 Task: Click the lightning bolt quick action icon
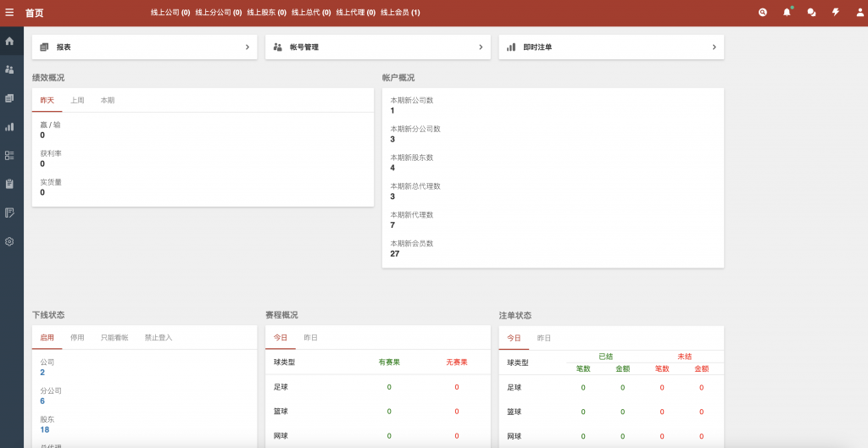(835, 13)
